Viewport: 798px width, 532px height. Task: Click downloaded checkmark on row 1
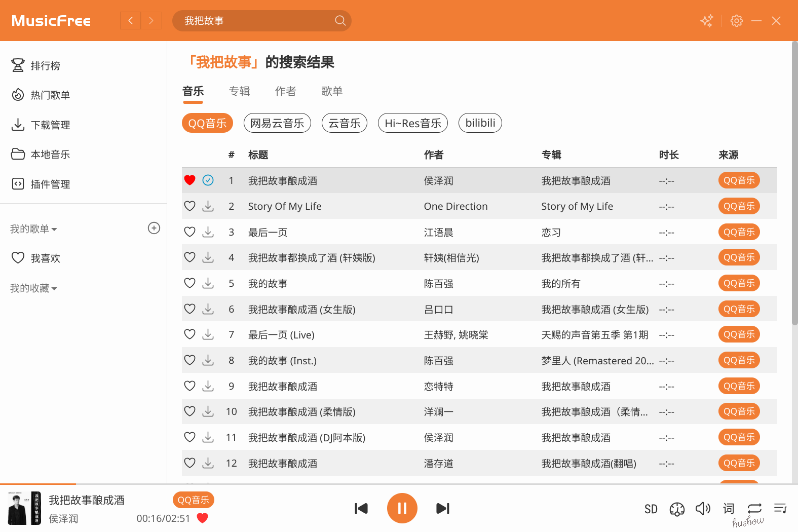208,180
